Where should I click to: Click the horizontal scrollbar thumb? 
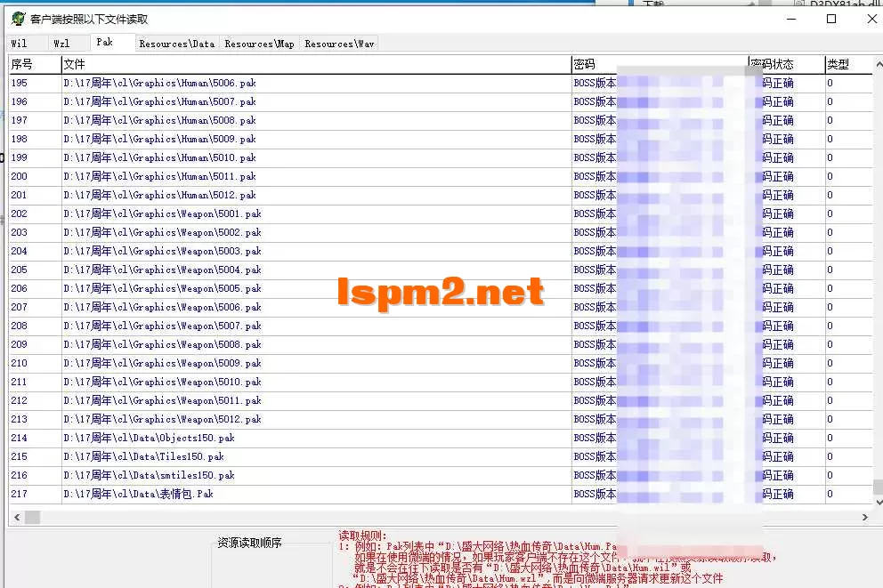tap(33, 517)
